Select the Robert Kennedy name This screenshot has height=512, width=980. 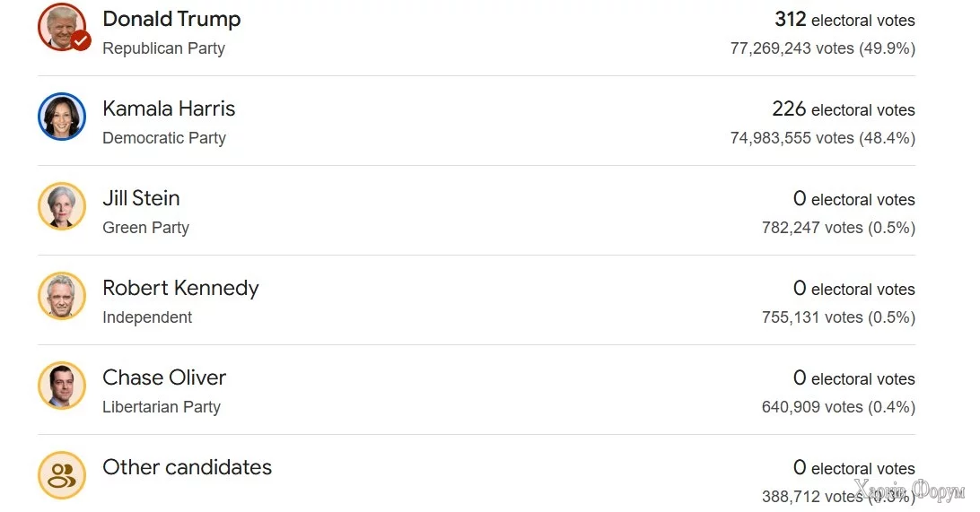coord(180,288)
